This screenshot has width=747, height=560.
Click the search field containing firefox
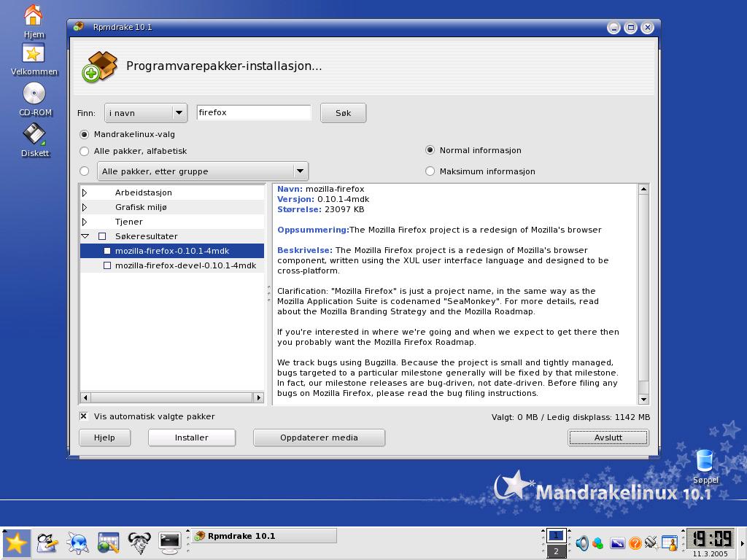253,112
